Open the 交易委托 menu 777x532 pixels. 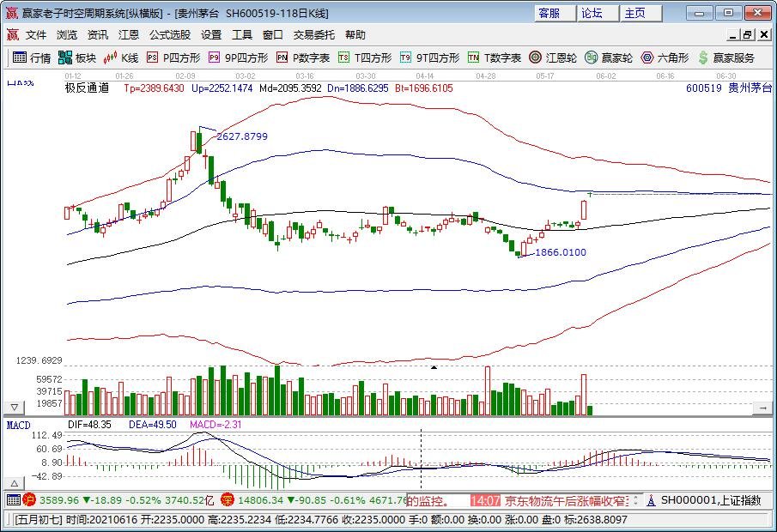(x=313, y=34)
